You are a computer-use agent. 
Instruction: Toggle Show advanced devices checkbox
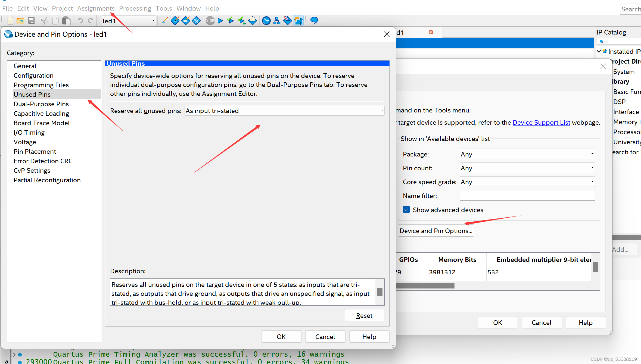pyautogui.click(x=406, y=210)
